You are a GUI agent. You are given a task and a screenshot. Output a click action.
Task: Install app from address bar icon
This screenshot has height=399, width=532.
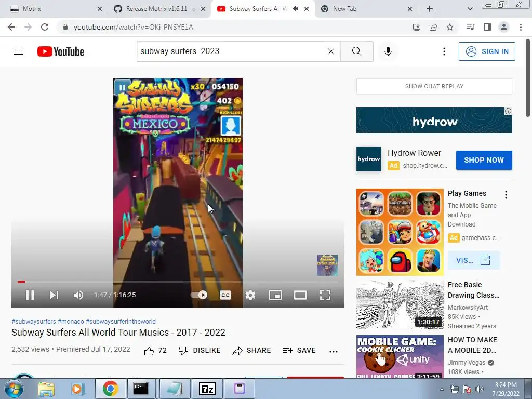tap(416, 27)
